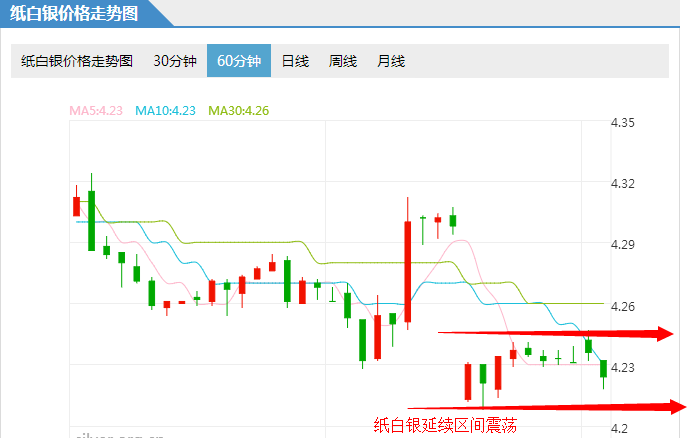Click the green MA30:4.26 legend label
Viewport: 688px width, 438px height.
[x=238, y=110]
